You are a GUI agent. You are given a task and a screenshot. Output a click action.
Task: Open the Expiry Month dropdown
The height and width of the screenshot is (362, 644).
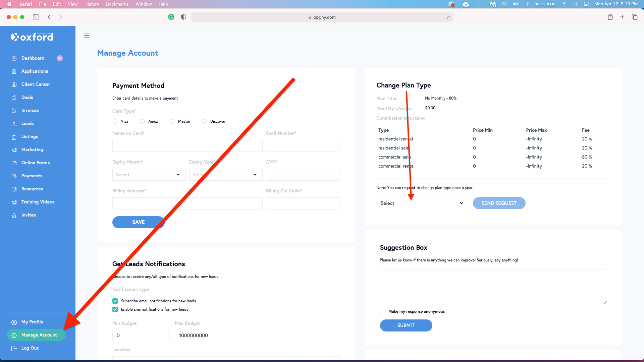pos(149,175)
